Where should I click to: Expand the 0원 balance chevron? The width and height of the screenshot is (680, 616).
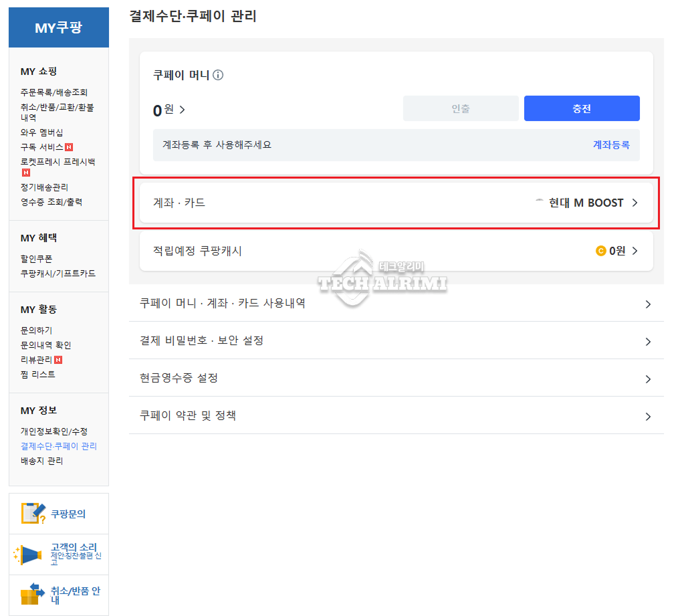tap(182, 110)
